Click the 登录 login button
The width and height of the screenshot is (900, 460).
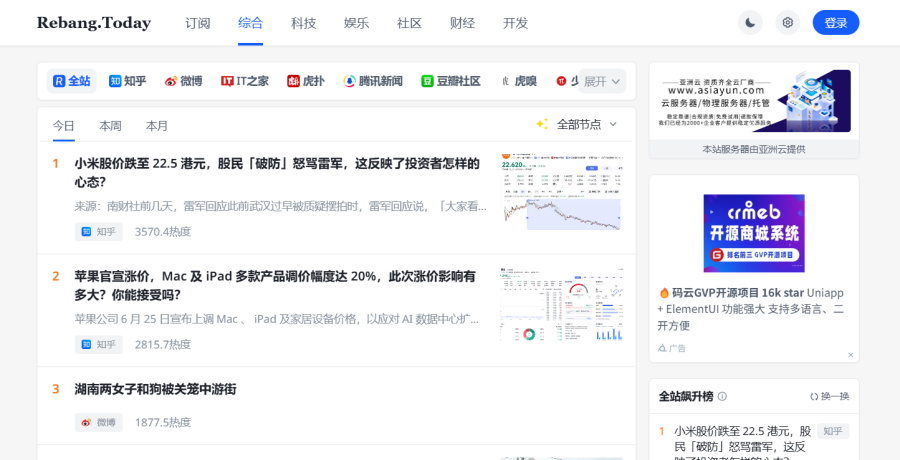coord(836,23)
